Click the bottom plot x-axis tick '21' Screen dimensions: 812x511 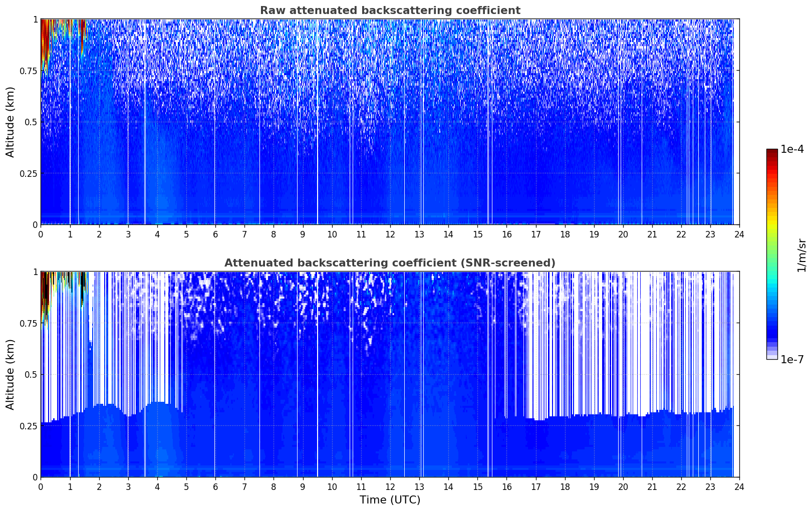click(652, 486)
